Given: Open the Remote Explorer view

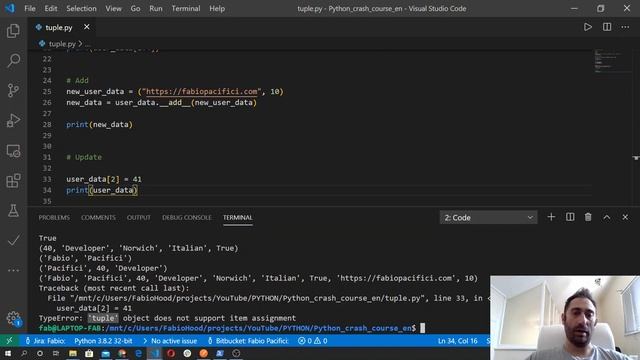Looking at the screenshot, I should [13, 151].
